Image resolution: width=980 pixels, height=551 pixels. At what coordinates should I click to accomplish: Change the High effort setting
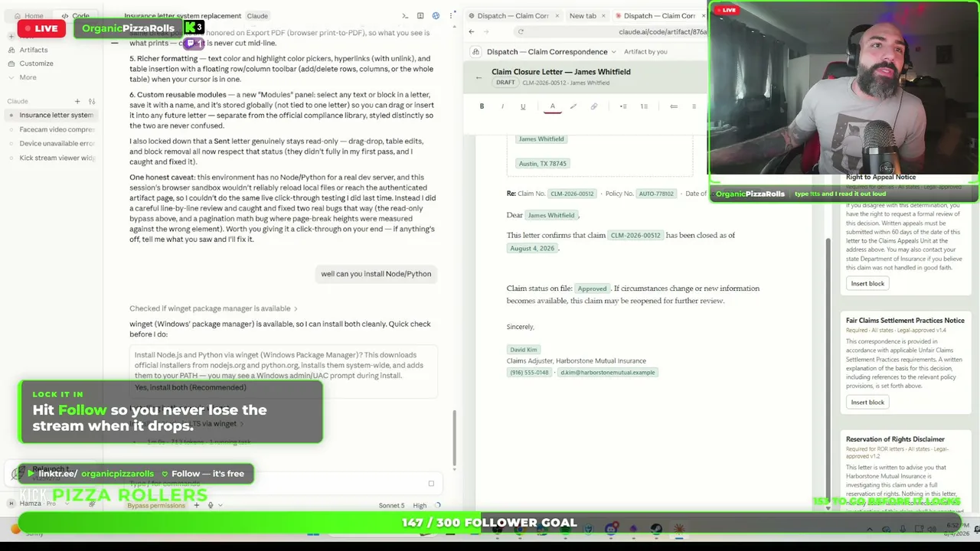point(420,505)
